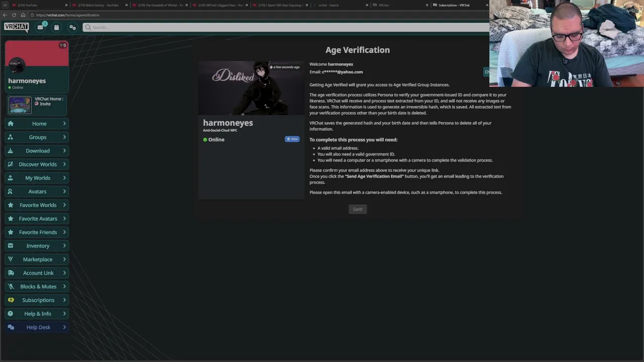Click the masked email c******@yahoo.com
The width and height of the screenshot is (644, 362).
tap(342, 72)
